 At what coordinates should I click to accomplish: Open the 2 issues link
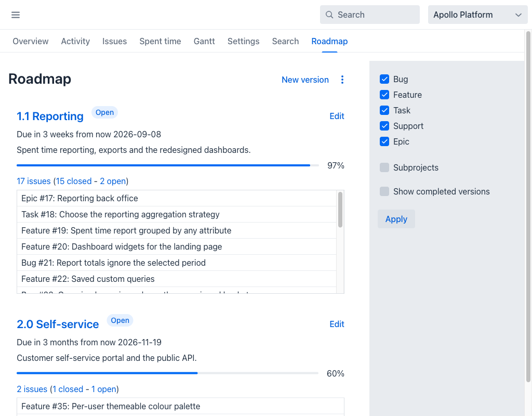tap(32, 389)
